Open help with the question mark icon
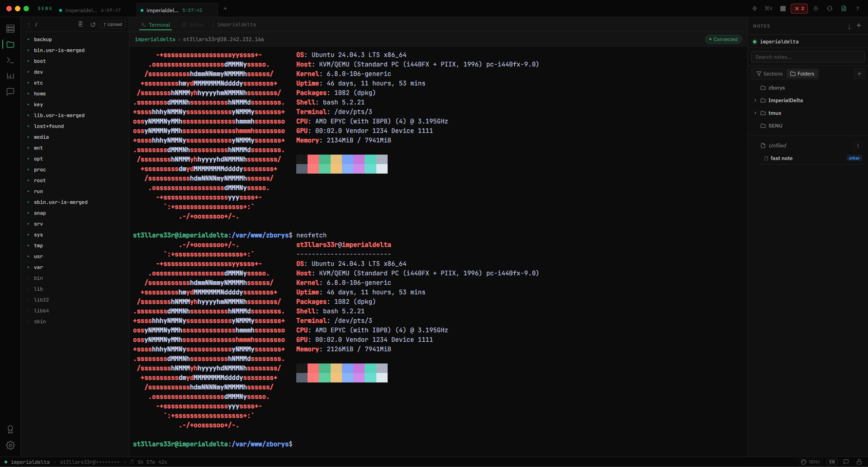The image size is (868, 467). point(858,9)
